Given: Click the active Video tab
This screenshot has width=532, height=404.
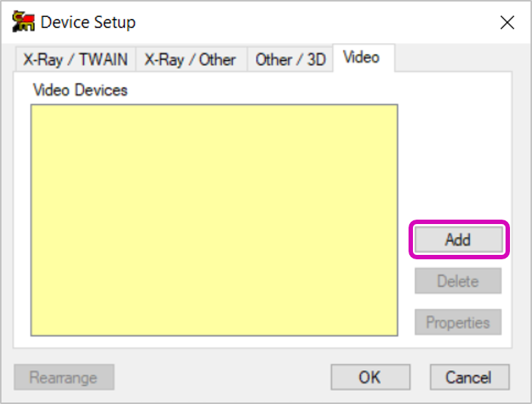Looking at the screenshot, I should coord(362,57).
